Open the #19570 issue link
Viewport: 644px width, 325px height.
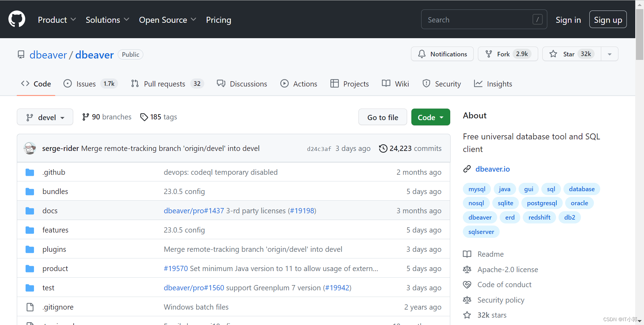point(176,269)
